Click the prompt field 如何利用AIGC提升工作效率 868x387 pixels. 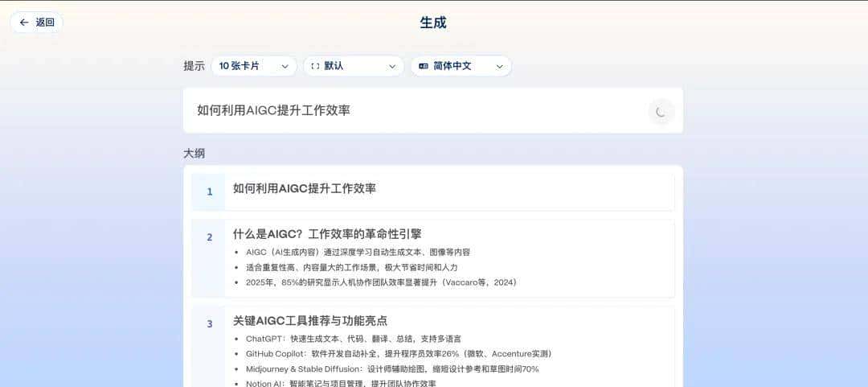click(x=433, y=110)
